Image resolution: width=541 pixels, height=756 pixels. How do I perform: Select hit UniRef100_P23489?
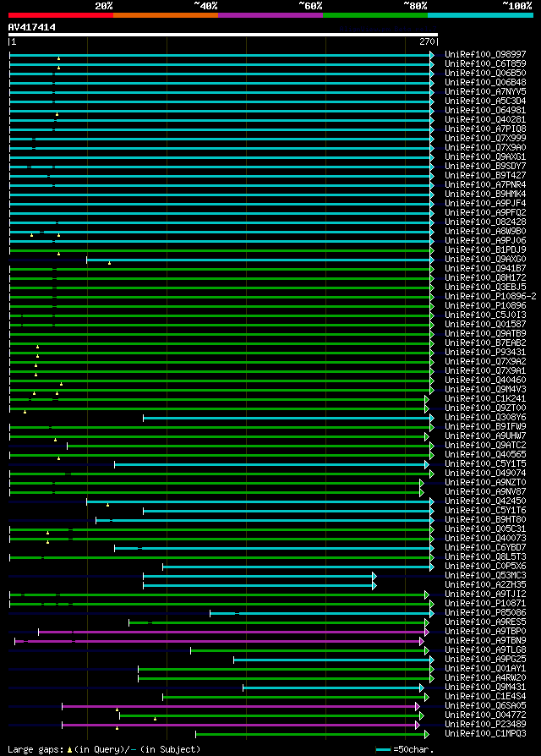tap(485, 724)
